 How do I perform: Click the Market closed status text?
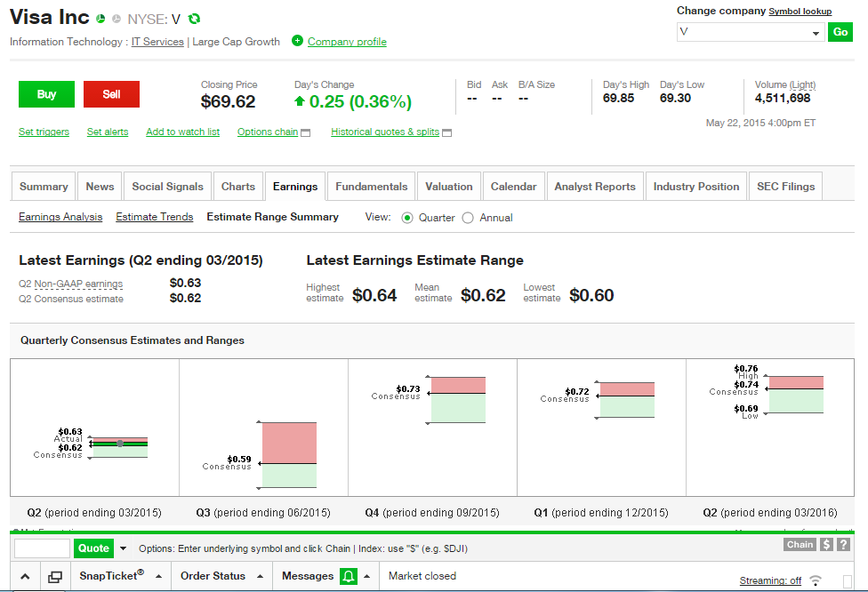click(x=422, y=576)
